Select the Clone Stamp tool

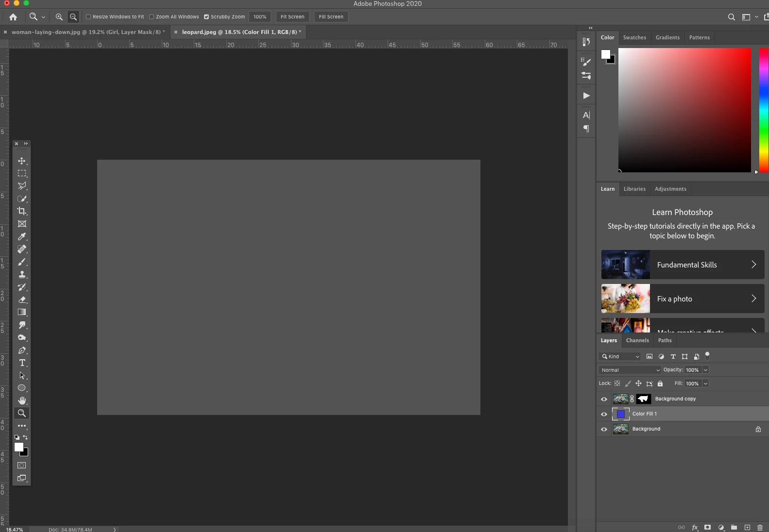22,274
